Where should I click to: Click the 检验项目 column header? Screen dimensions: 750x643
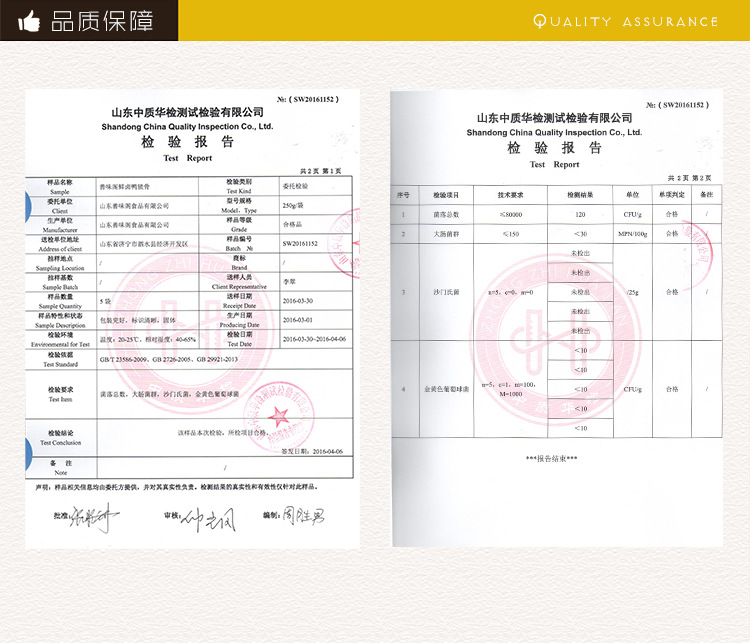446,195
